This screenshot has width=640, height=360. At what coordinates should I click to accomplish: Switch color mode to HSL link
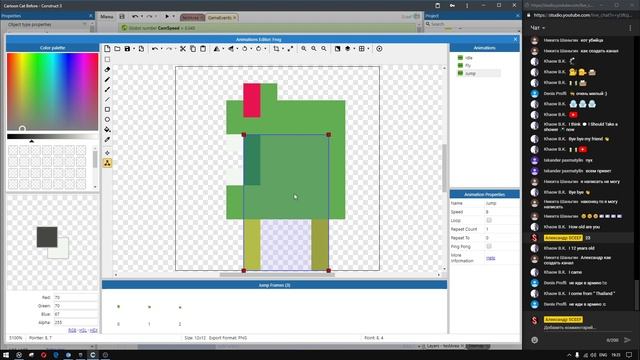click(83, 330)
